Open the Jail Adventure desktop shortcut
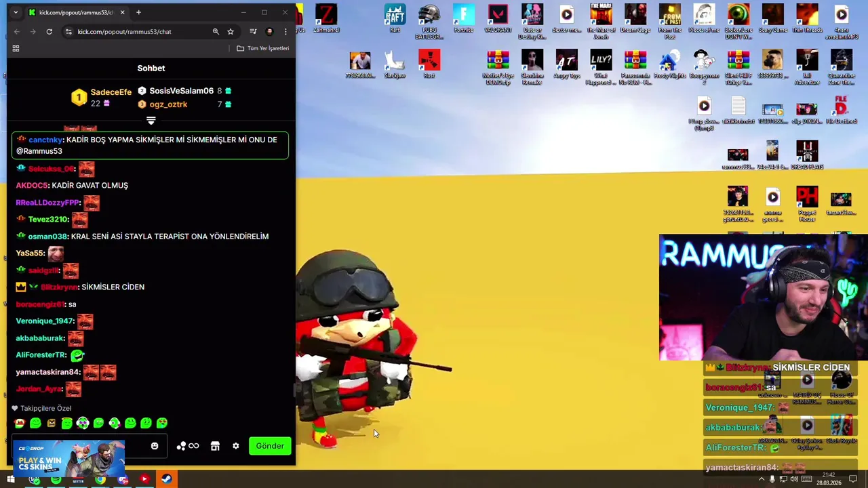This screenshot has height=488, width=868. (807, 67)
